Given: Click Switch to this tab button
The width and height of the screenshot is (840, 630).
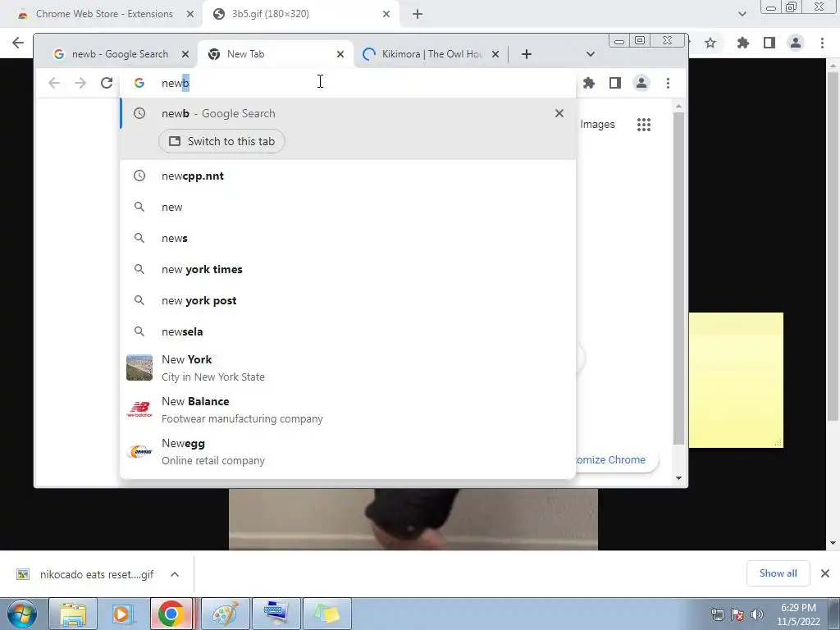Looking at the screenshot, I should [221, 141].
